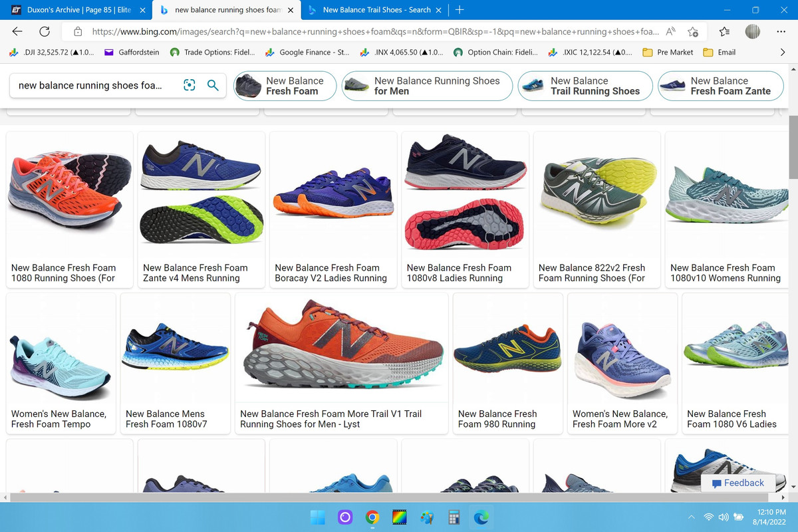Screen dimensions: 798x532
Task: Select New Balance Running Shoes for Men chip
Action: (x=426, y=86)
